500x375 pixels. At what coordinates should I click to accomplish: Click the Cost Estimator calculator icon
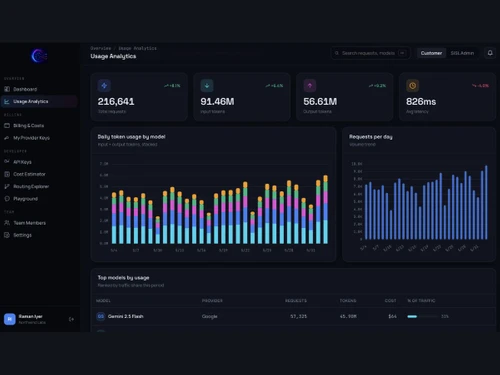click(7, 174)
